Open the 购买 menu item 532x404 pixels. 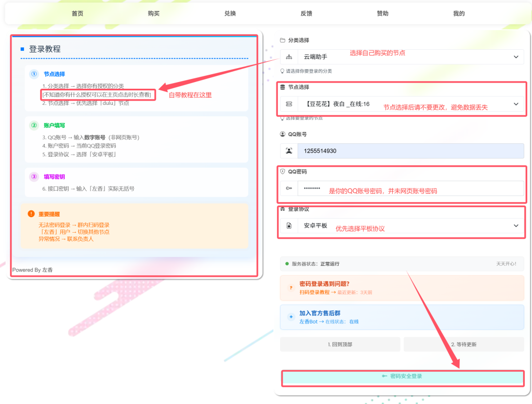pyautogui.click(x=154, y=14)
